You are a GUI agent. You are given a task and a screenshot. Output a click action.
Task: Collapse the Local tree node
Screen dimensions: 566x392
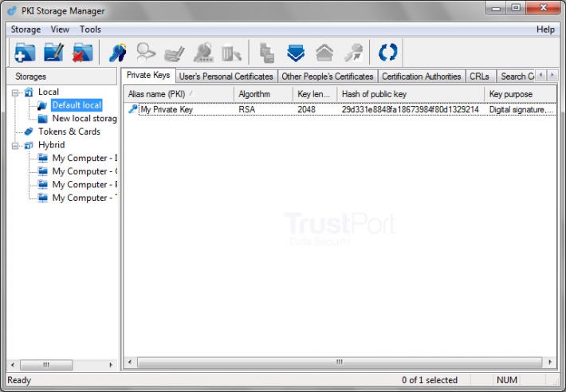click(x=15, y=92)
